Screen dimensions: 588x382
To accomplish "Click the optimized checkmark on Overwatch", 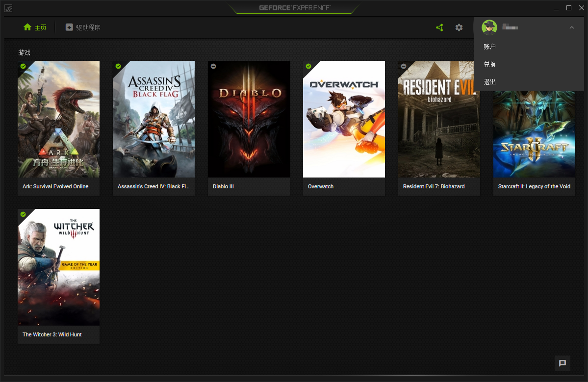I will click(308, 66).
